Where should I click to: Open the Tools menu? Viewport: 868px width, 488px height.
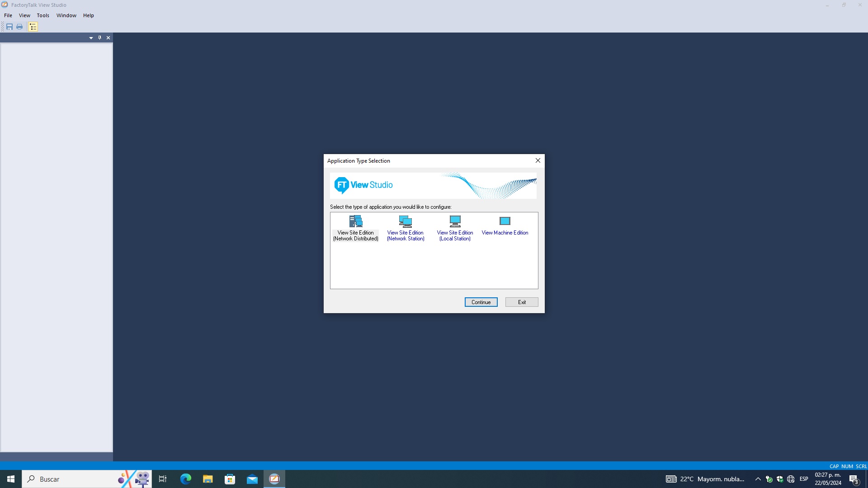click(43, 15)
